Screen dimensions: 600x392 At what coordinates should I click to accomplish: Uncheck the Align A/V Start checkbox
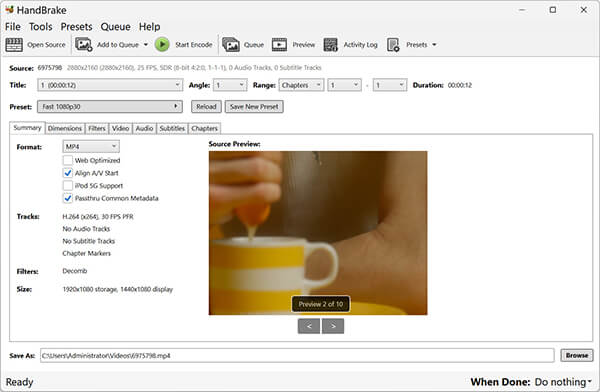click(x=68, y=173)
